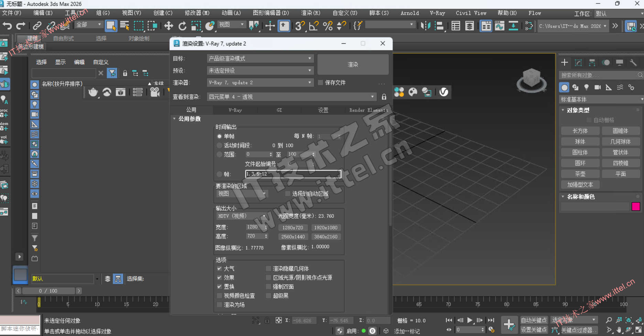Open the Lights category icon
This screenshot has width=644, height=336.
(x=587, y=87)
